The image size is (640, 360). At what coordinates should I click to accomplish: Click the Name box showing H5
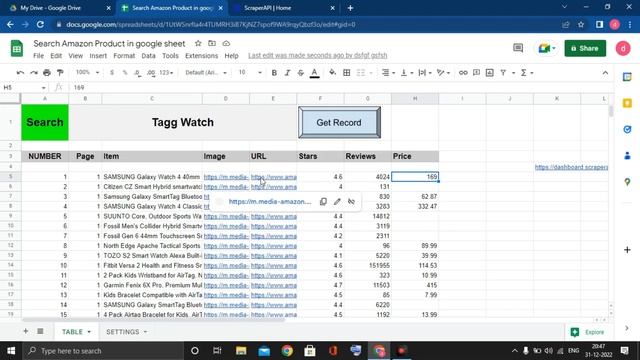24,87
